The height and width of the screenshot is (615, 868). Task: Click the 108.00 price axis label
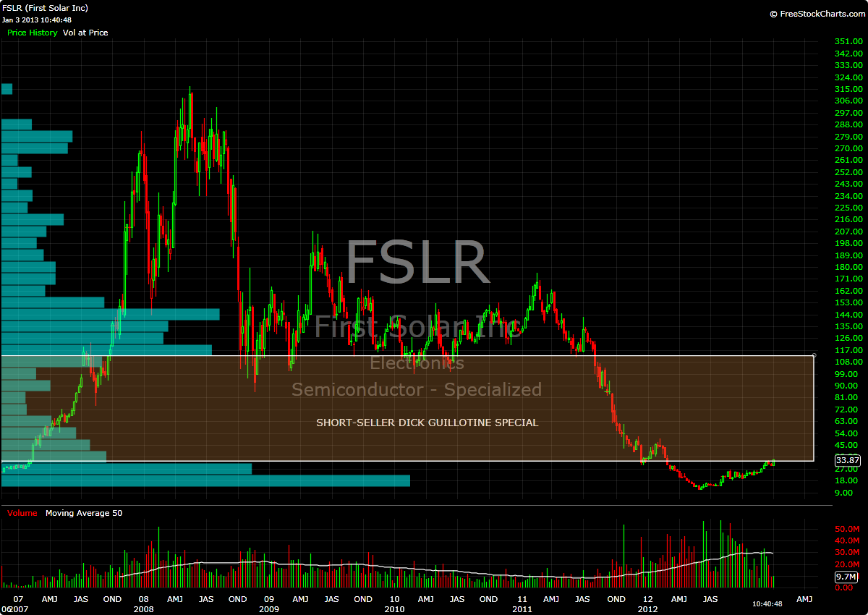tap(848, 362)
